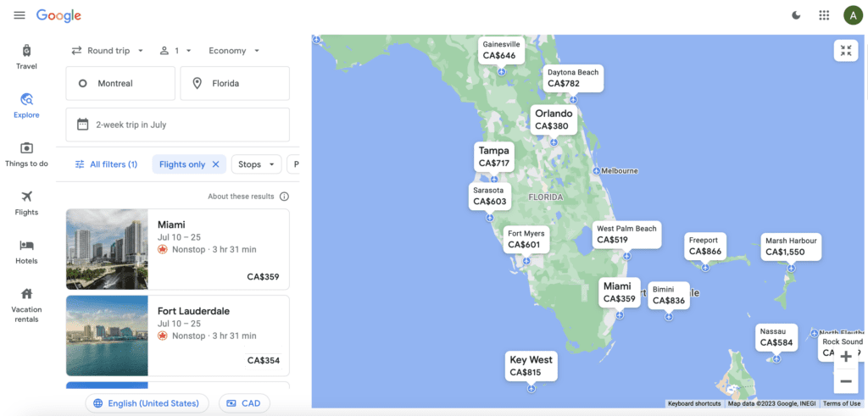Zoom out on the map
The width and height of the screenshot is (868, 416).
[845, 382]
